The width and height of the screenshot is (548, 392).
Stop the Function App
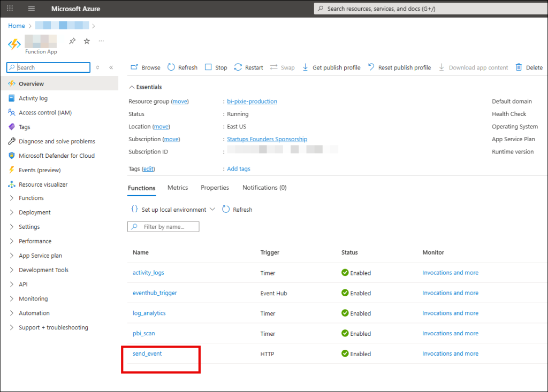pos(216,67)
